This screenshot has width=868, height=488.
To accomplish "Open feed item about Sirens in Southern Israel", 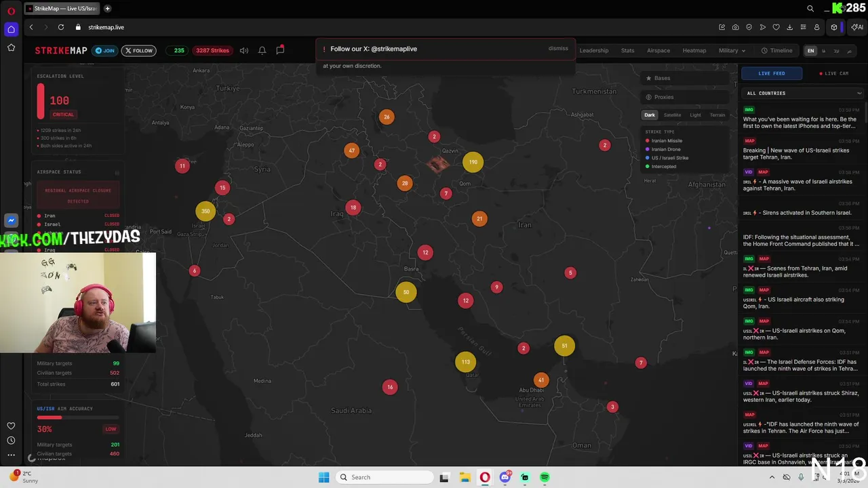I will (801, 209).
